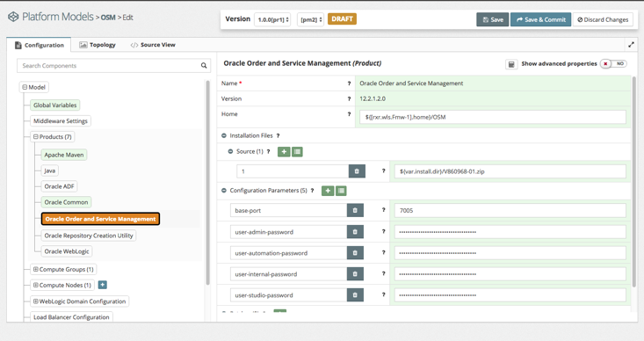This screenshot has width=644, height=341.
Task: Delete Source row 1 with trash icon
Action: click(x=357, y=171)
